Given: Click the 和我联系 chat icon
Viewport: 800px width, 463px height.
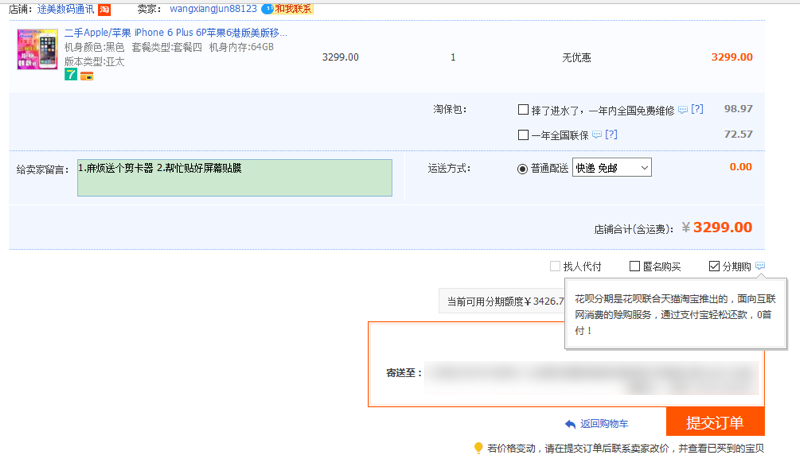Looking at the screenshot, I should (x=287, y=9).
